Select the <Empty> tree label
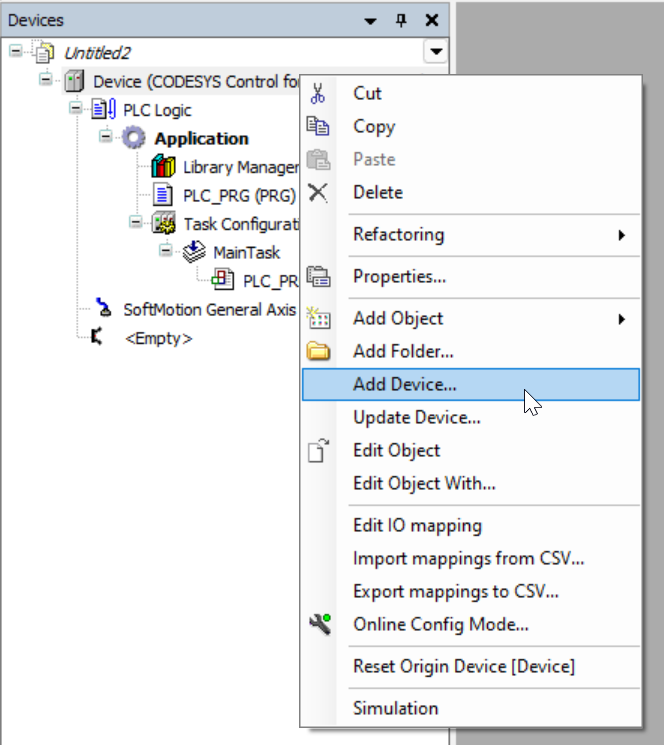This screenshot has width=664, height=745. [x=158, y=338]
